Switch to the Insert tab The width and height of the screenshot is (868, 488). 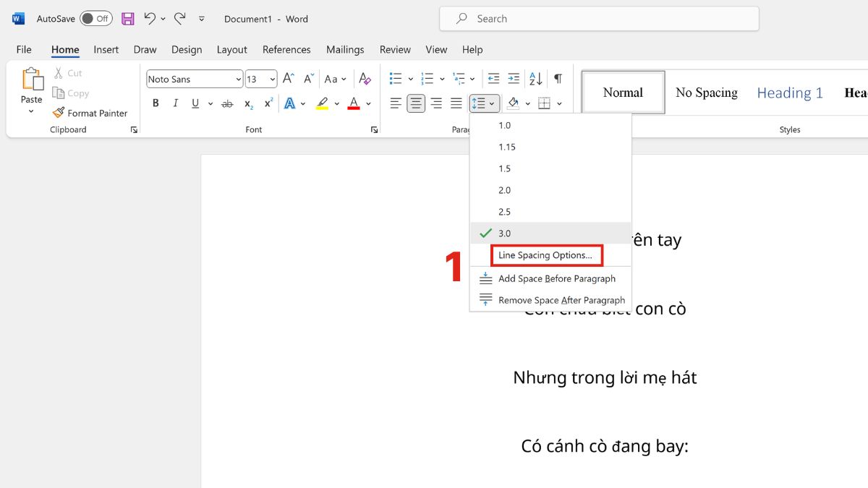point(106,49)
